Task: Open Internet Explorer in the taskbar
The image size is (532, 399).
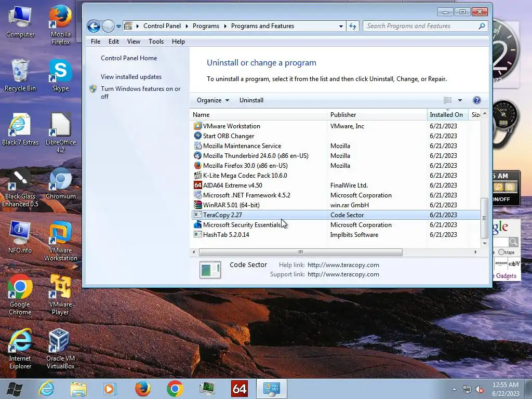Action: point(46,389)
